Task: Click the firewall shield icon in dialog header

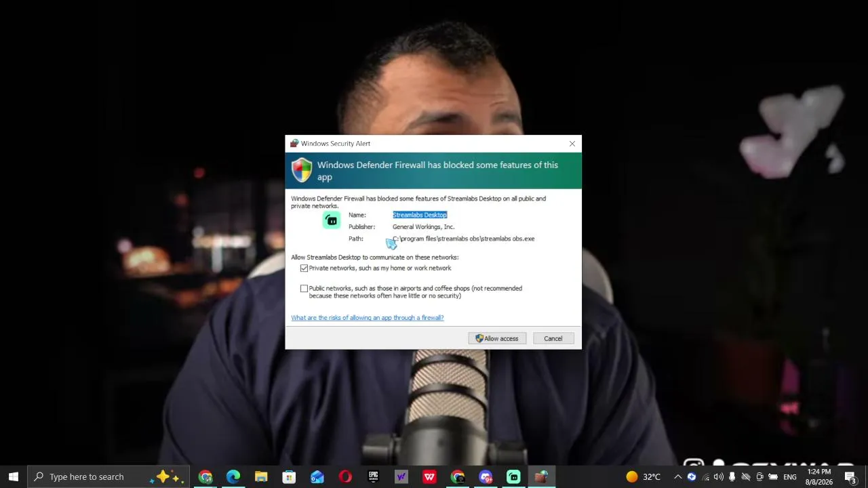Action: pos(302,170)
